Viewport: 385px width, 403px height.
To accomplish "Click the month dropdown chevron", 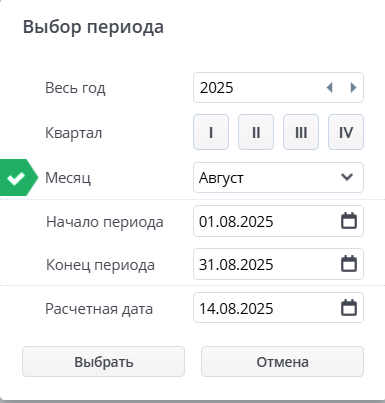I will click(x=347, y=177).
